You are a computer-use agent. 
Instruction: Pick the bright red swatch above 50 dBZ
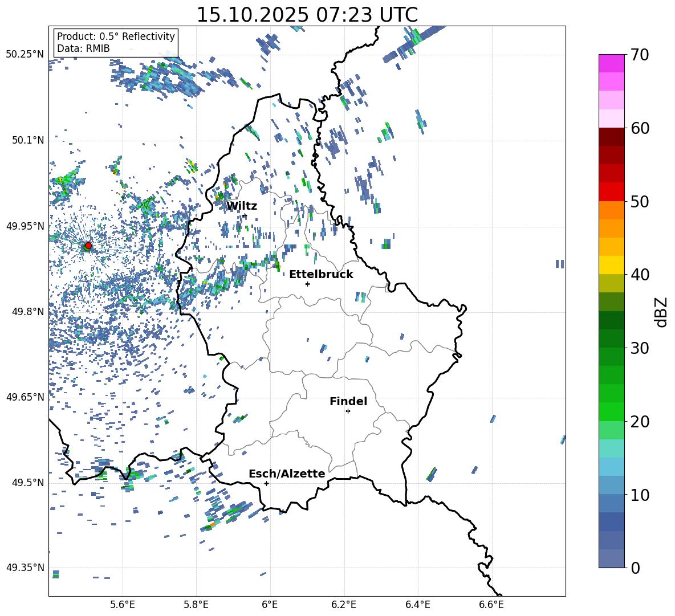(612, 192)
